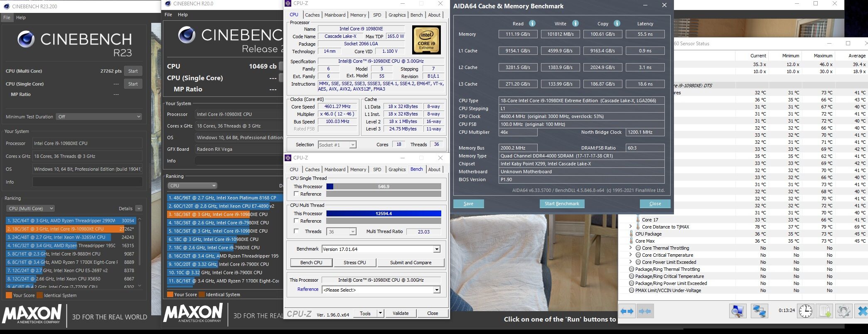Click the info icon next to Copy
The width and height of the screenshot is (868, 334).
617,23
